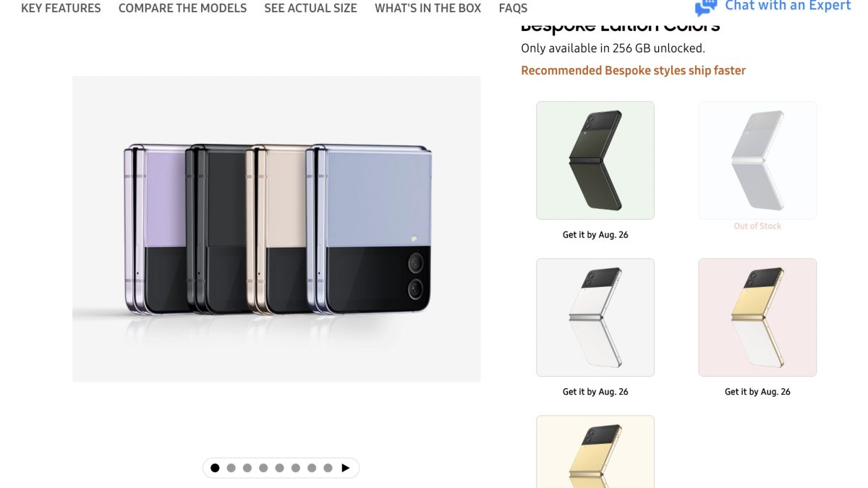Select the fourth carousel dot
This screenshot has width=868, height=488.
[x=263, y=468]
